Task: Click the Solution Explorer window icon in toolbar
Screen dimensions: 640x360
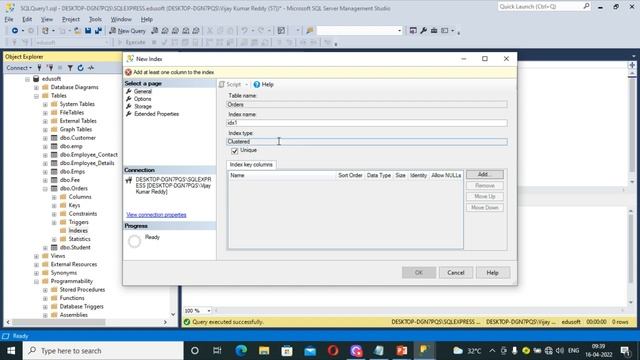Action: coord(413,31)
